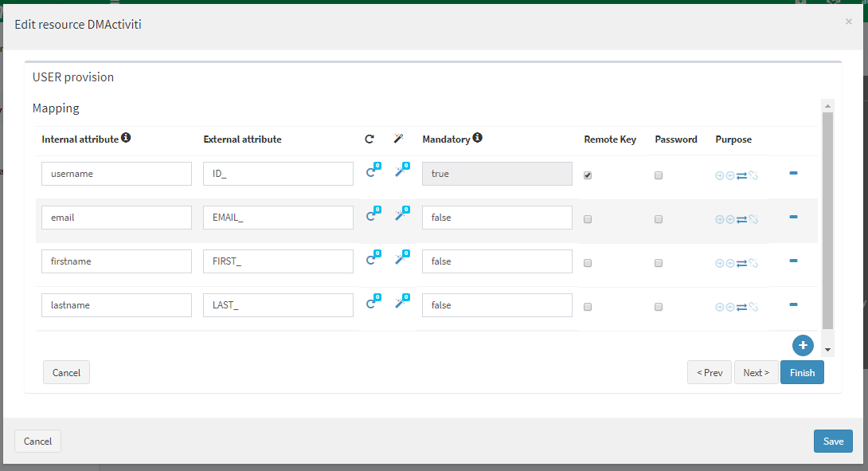
Task: Set username purpose to broken-link none icon
Action: [x=753, y=175]
